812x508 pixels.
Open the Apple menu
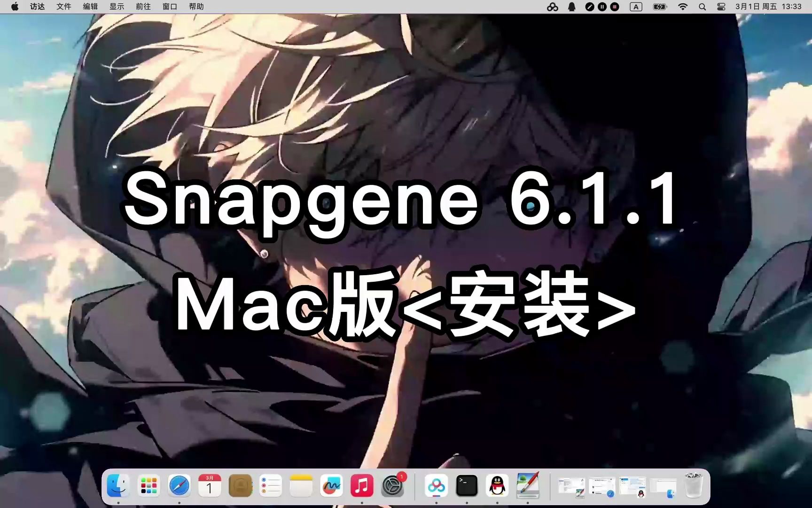pyautogui.click(x=15, y=7)
